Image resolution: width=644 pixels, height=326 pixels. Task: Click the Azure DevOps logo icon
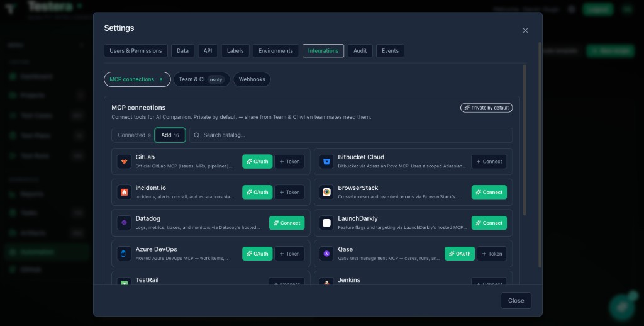click(124, 254)
